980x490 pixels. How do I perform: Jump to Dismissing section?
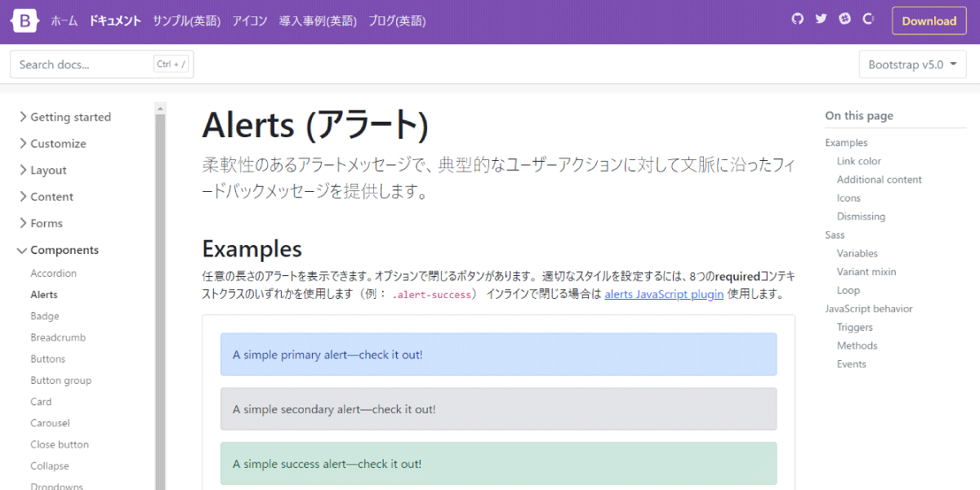[x=861, y=216]
